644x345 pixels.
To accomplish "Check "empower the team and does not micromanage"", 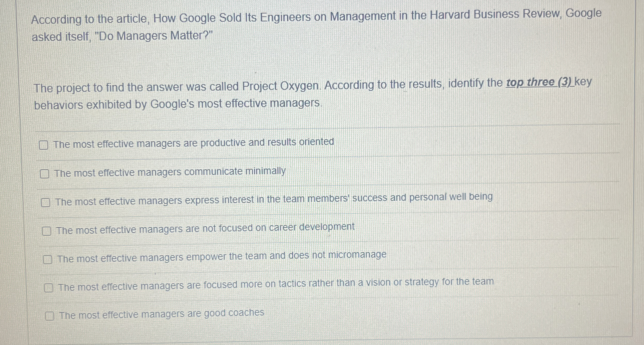I will coord(48,259).
